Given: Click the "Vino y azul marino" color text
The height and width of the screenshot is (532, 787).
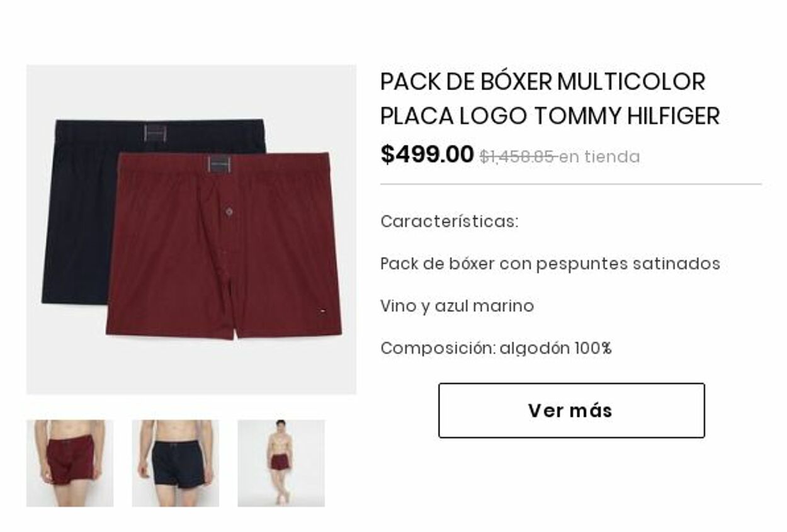Looking at the screenshot, I should pyautogui.click(x=457, y=306).
